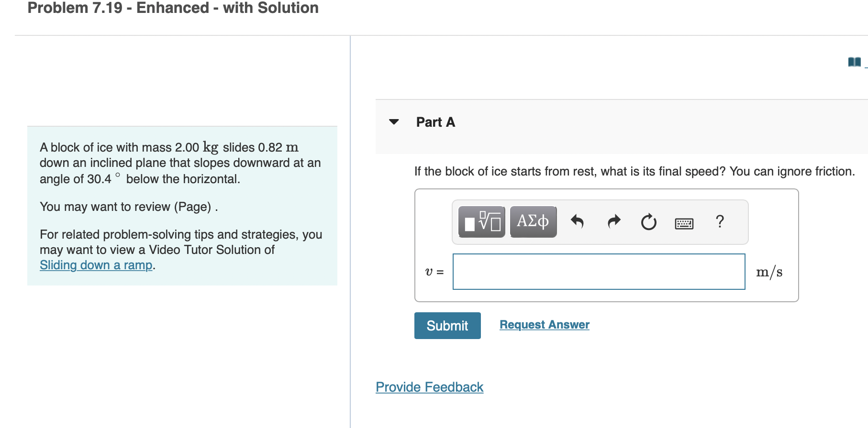Undo the last equation edit
The width and height of the screenshot is (868, 428).
pyautogui.click(x=578, y=221)
